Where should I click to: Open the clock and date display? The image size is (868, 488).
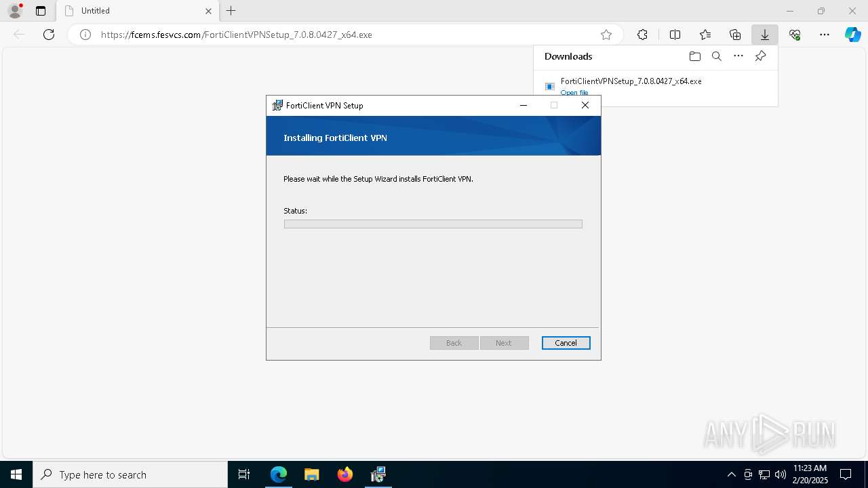point(810,474)
